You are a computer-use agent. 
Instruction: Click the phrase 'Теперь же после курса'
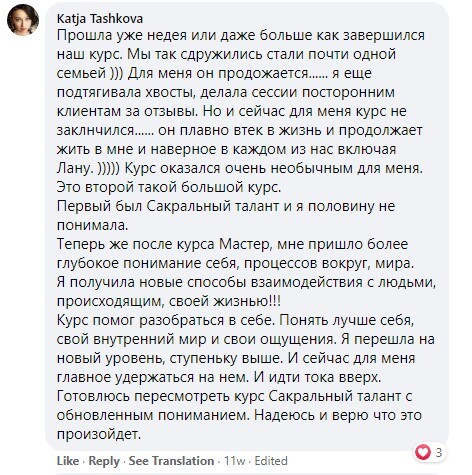136,244
